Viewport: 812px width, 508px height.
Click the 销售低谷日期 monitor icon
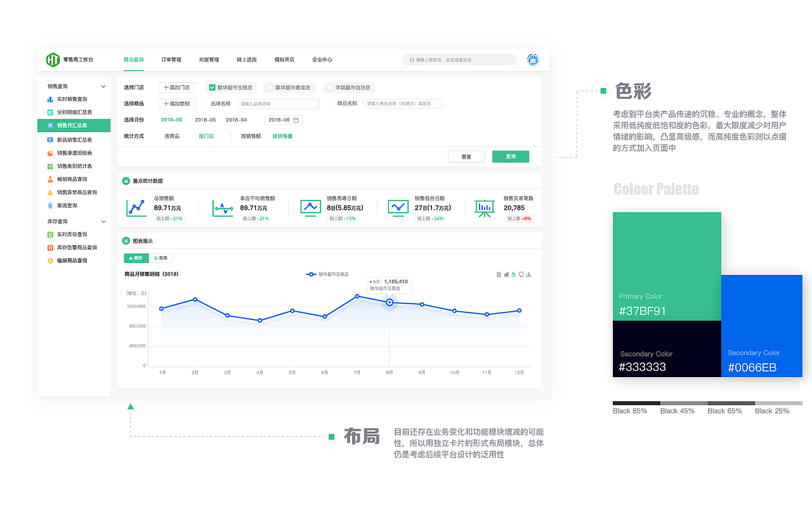398,208
